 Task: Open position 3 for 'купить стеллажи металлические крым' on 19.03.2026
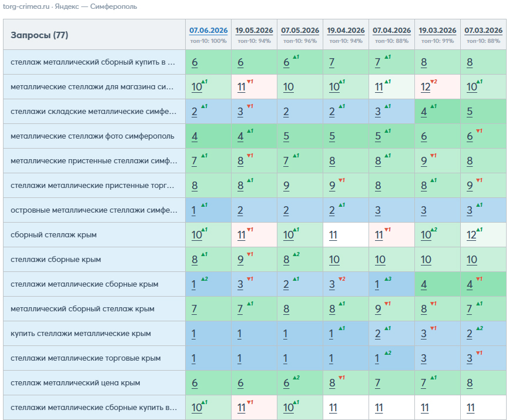coord(424,334)
